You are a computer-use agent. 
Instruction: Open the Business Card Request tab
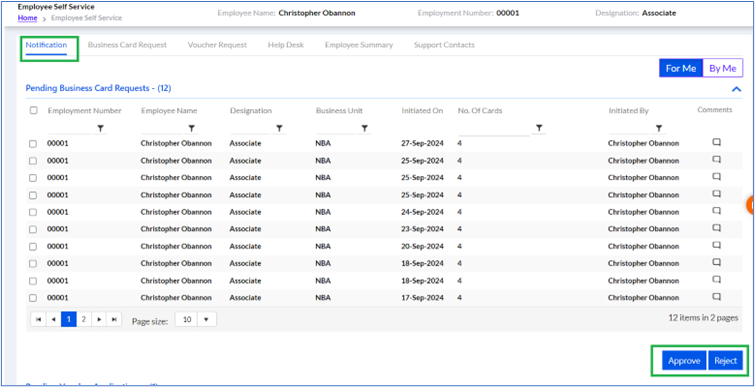(x=127, y=45)
